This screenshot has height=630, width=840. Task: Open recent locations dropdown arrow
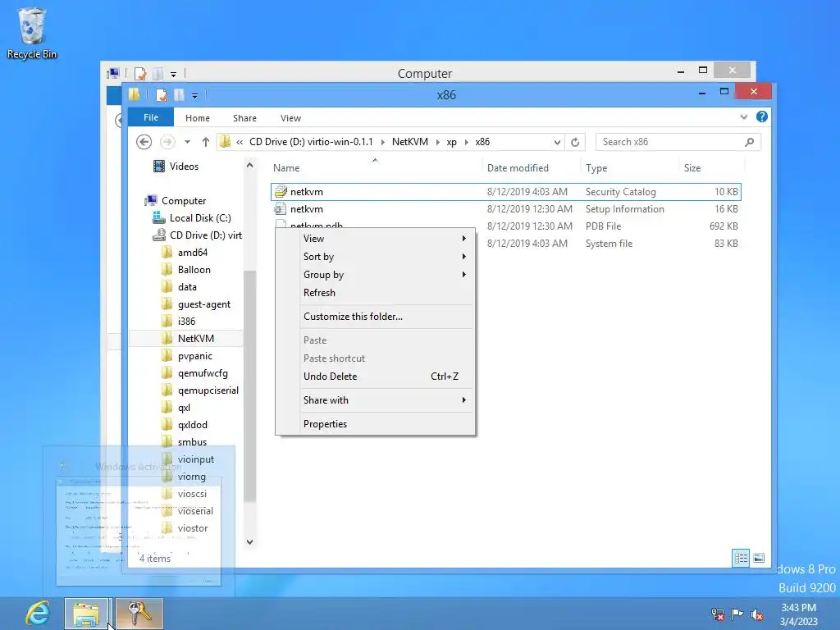tap(187, 142)
